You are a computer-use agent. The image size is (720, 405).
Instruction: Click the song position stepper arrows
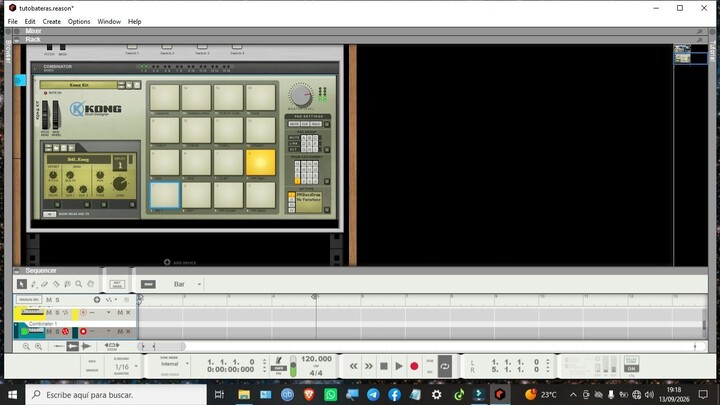click(264, 366)
